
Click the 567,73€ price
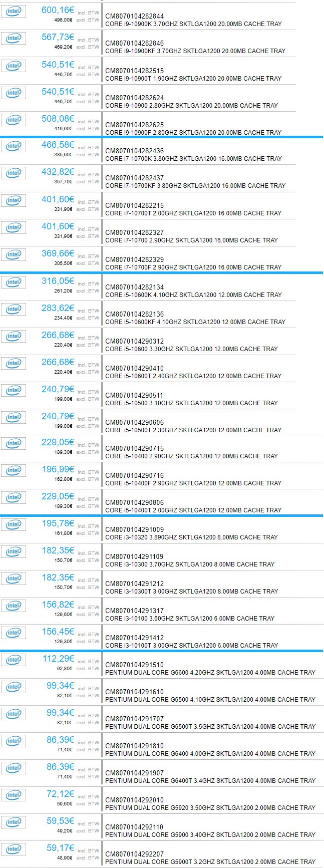click(x=58, y=38)
